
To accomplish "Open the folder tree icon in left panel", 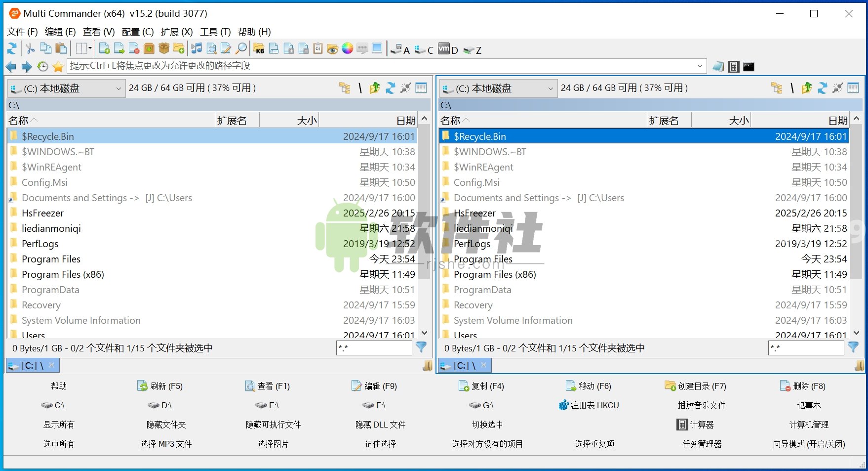I will (345, 88).
